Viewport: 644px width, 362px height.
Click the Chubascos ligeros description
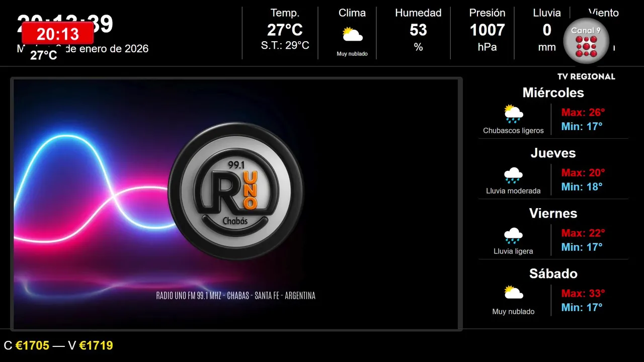point(513,131)
